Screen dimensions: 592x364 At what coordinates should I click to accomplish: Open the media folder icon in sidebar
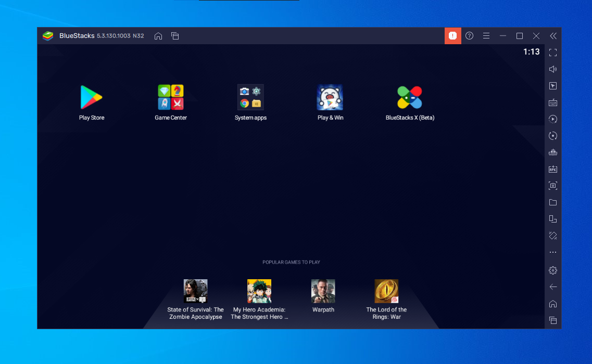553,202
